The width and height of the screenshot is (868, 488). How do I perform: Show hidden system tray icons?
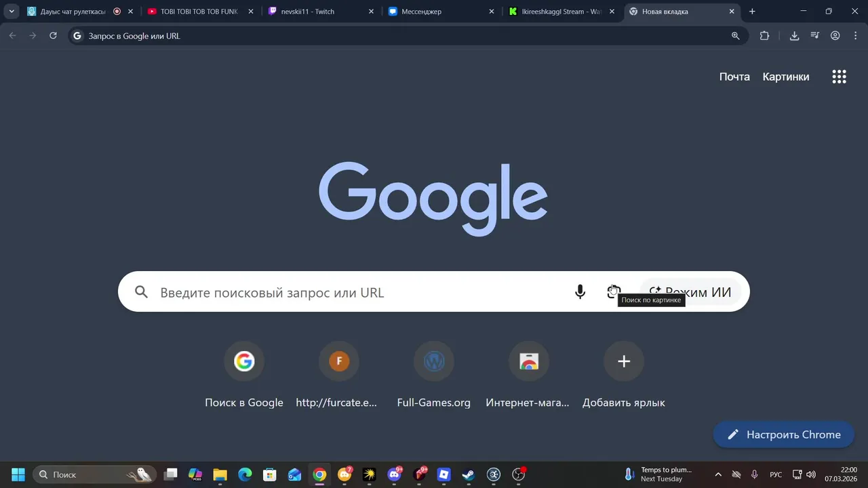click(718, 474)
